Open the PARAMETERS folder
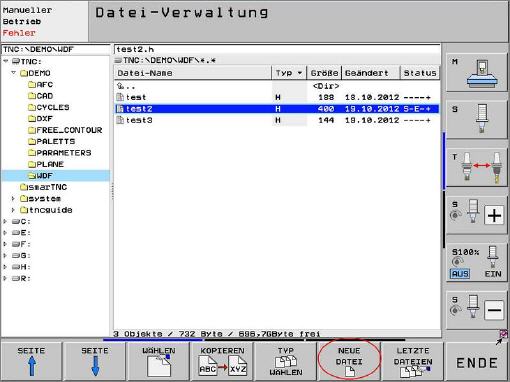Screen dimensions: 510x382 60,153
